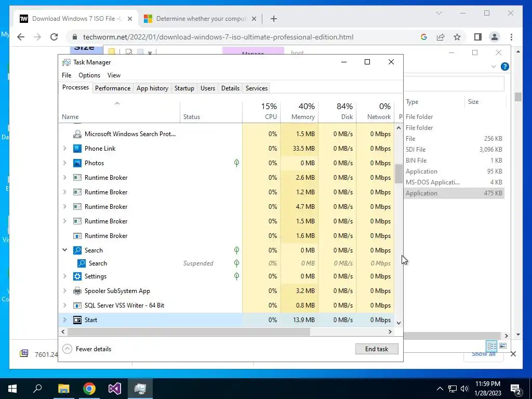Open File Explorer from the taskbar
The height and width of the screenshot is (399, 532).
[x=63, y=389]
